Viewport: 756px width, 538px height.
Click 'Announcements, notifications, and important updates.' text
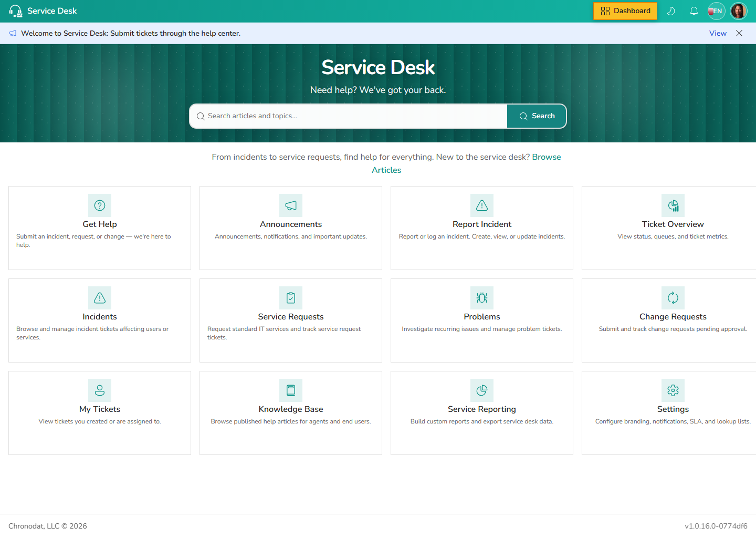coord(291,236)
